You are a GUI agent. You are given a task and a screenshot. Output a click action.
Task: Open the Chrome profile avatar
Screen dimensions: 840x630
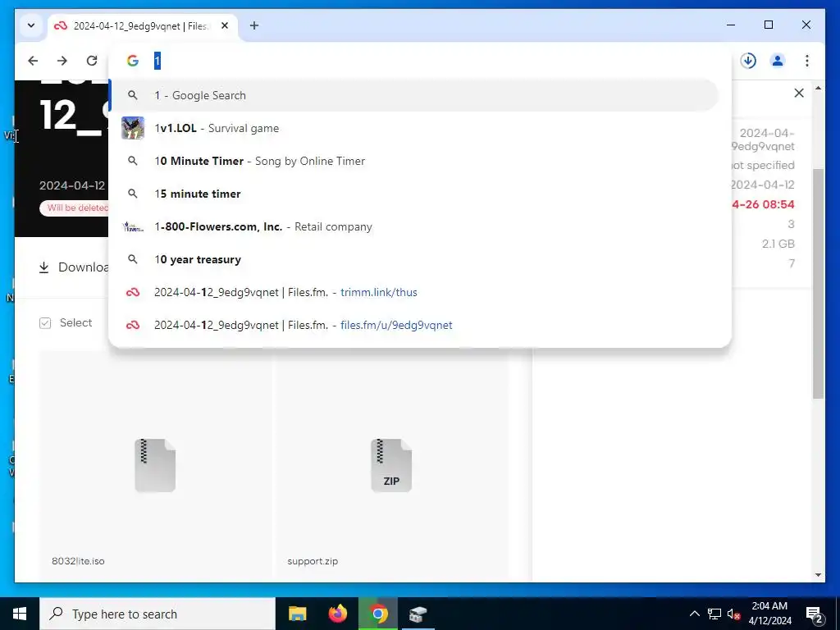[x=778, y=61]
